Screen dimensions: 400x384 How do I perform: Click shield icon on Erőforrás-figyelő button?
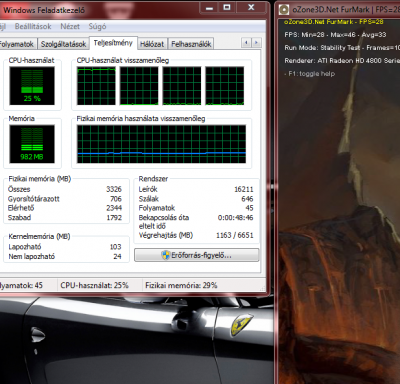(x=166, y=255)
